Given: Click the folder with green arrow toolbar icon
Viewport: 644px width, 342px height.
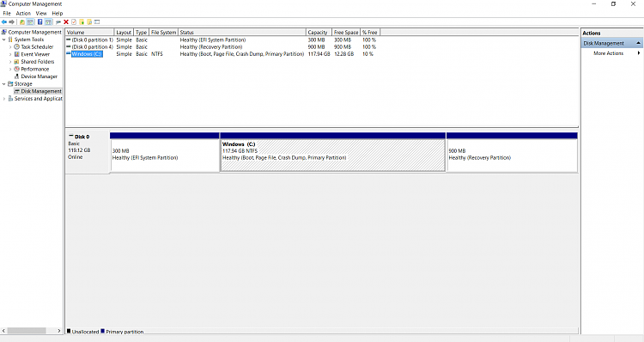Looking at the screenshot, I should click(x=82, y=21).
